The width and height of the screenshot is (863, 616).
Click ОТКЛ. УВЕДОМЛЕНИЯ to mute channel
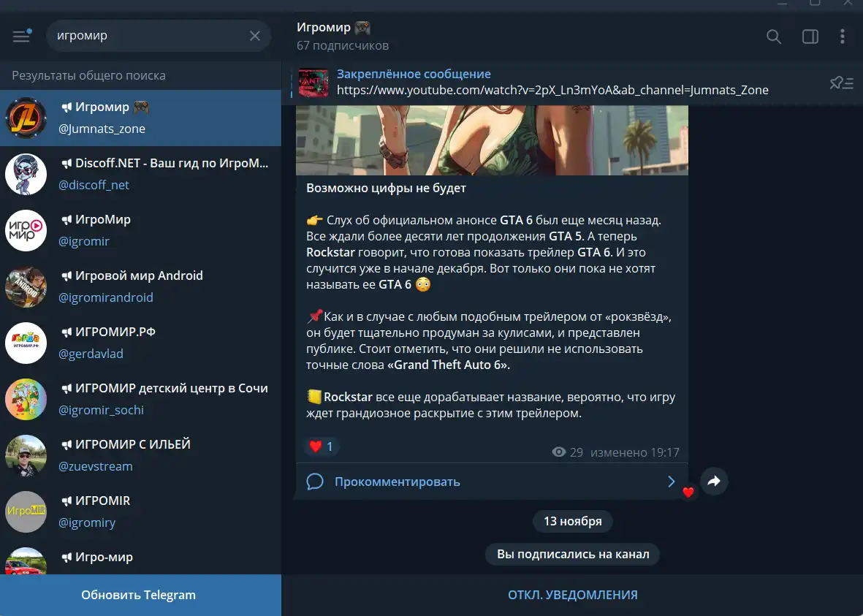pos(572,595)
